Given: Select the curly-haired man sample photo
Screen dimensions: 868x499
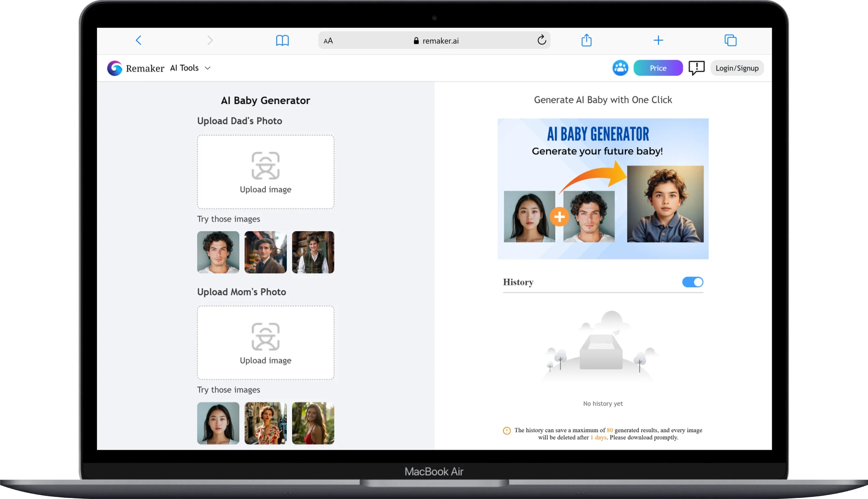Looking at the screenshot, I should tap(218, 252).
